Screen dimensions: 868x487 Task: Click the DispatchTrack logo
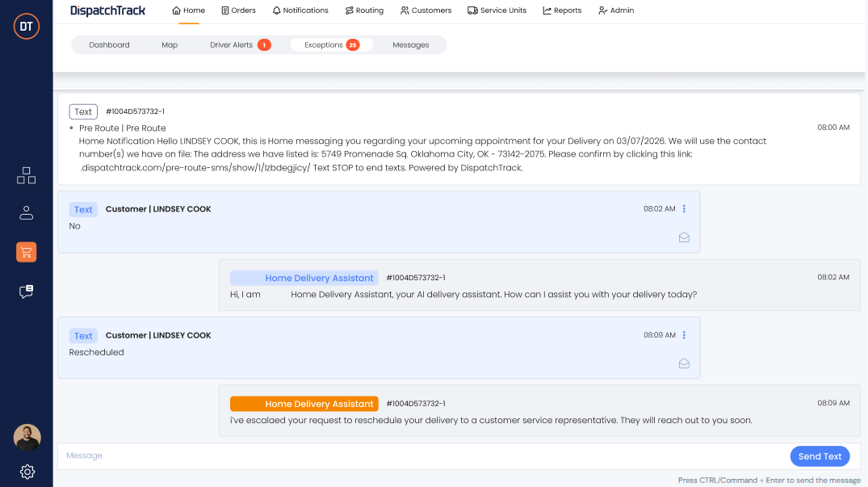tap(107, 10)
